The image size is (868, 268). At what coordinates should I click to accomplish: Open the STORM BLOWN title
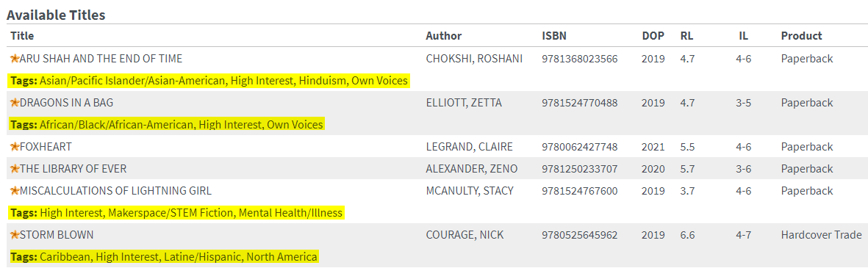coord(57,236)
